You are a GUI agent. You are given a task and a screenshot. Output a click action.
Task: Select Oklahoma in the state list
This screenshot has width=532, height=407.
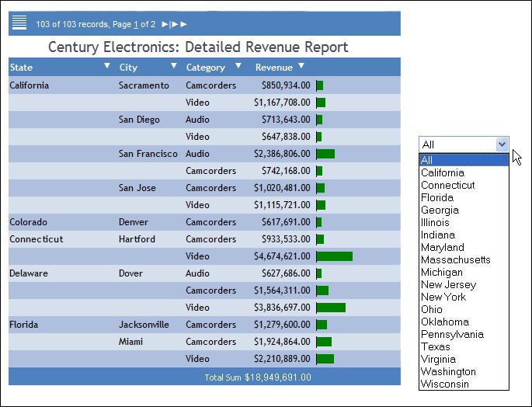464,322
